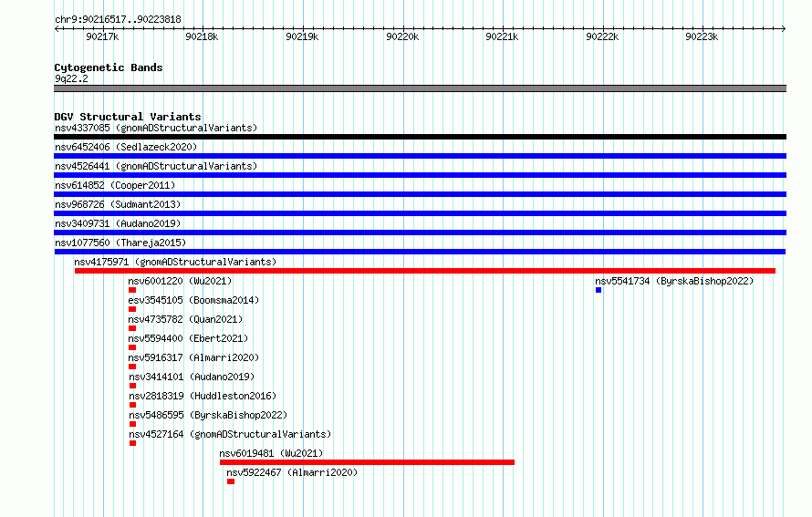The image size is (812, 517).
Task: Open nsv4735782 (Quan2021) label
Action: [x=185, y=319]
